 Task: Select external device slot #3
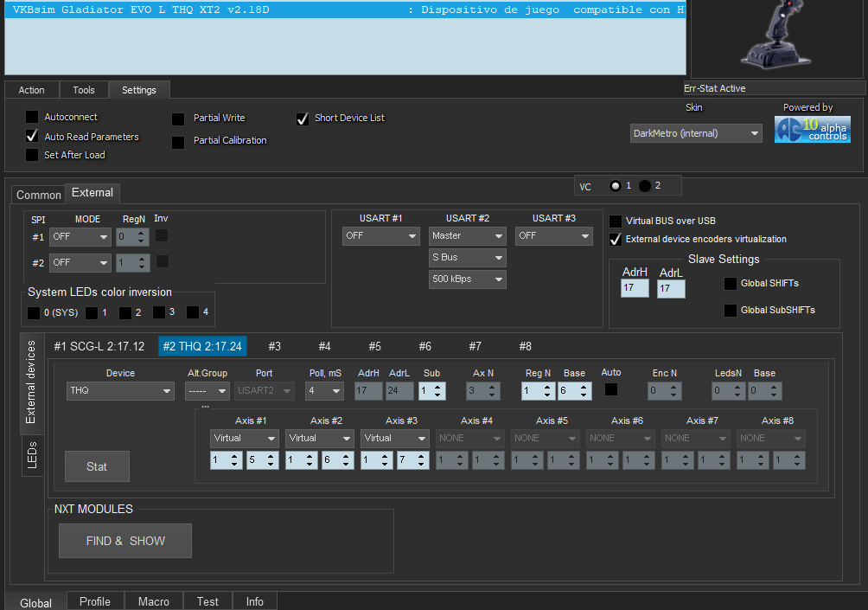pos(275,346)
